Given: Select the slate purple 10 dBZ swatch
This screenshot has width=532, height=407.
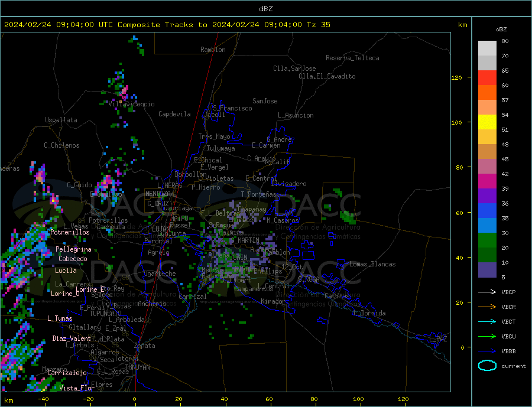Looking at the screenshot, I should tap(487, 270).
